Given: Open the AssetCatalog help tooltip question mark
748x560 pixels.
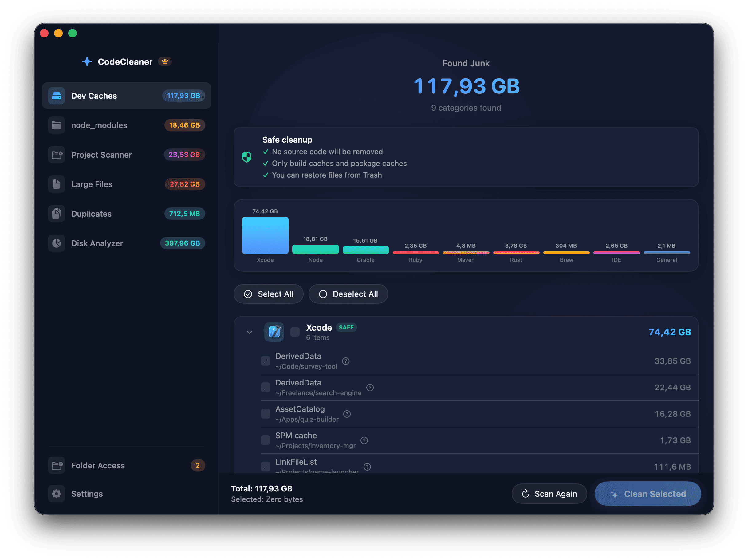Looking at the screenshot, I should click(x=347, y=414).
